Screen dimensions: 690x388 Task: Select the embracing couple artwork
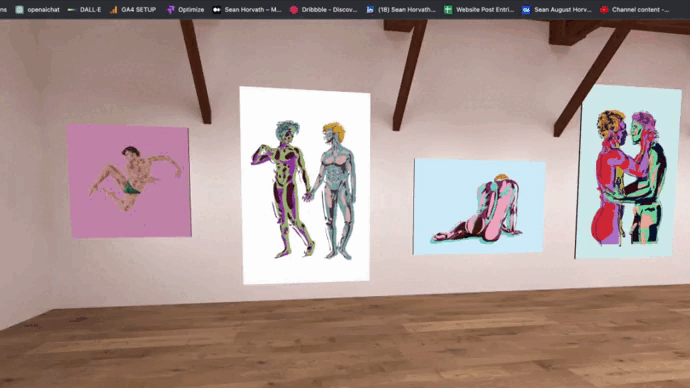(628, 172)
